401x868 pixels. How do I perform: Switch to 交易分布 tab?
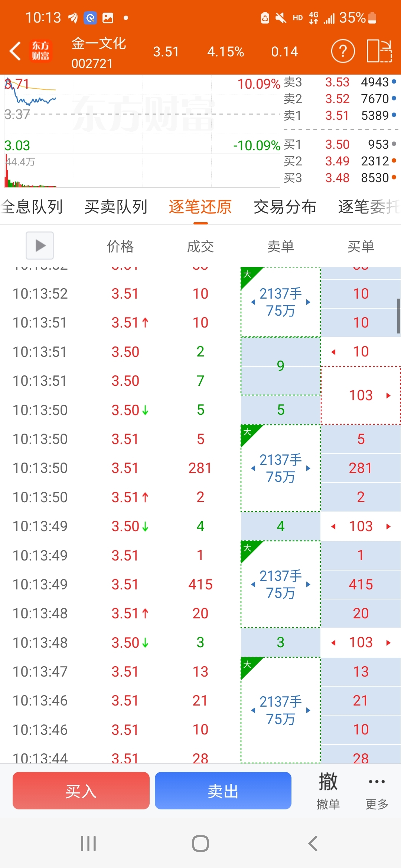tap(285, 207)
